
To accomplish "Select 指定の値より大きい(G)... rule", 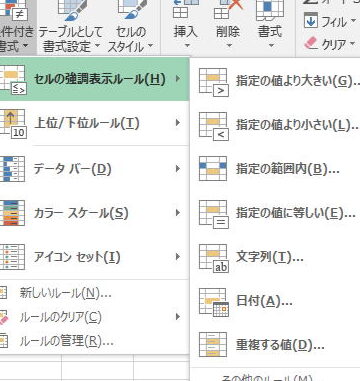I will [276, 81].
